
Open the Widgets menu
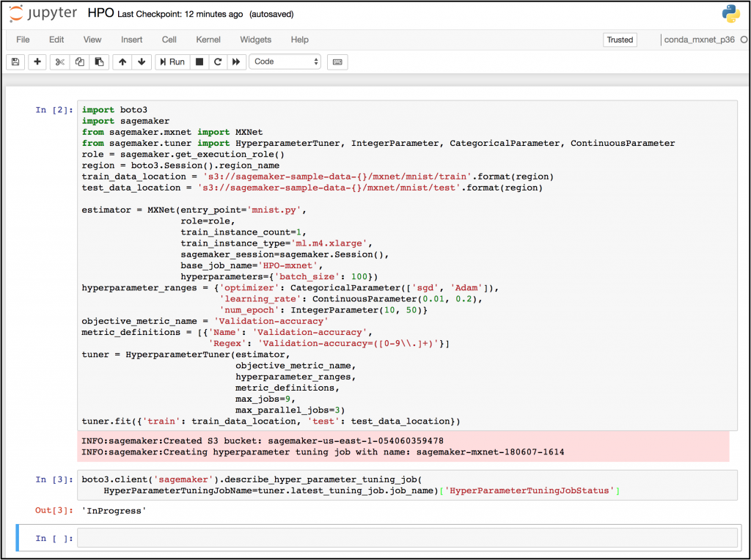pyautogui.click(x=256, y=40)
